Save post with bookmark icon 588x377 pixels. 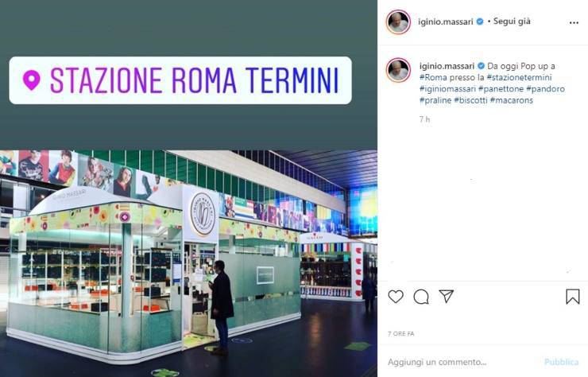(573, 296)
